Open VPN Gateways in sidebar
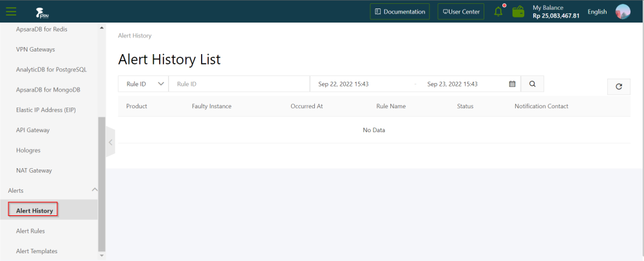Viewport: 644px width, 261px height. click(35, 50)
